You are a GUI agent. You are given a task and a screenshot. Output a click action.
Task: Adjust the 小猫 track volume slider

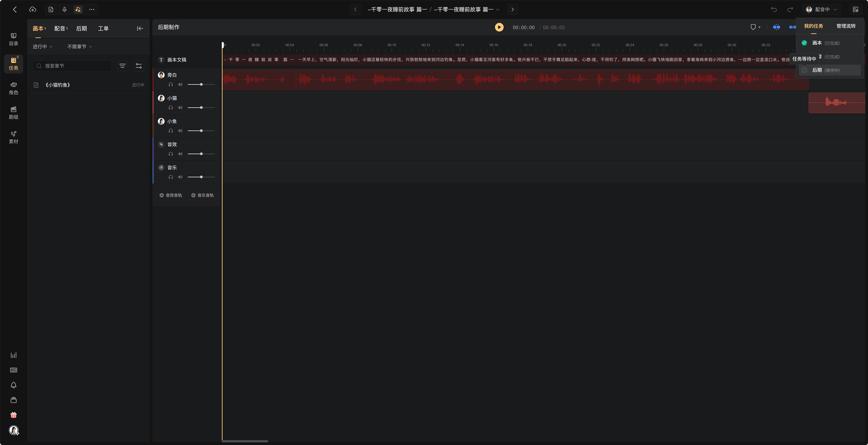coord(201,108)
